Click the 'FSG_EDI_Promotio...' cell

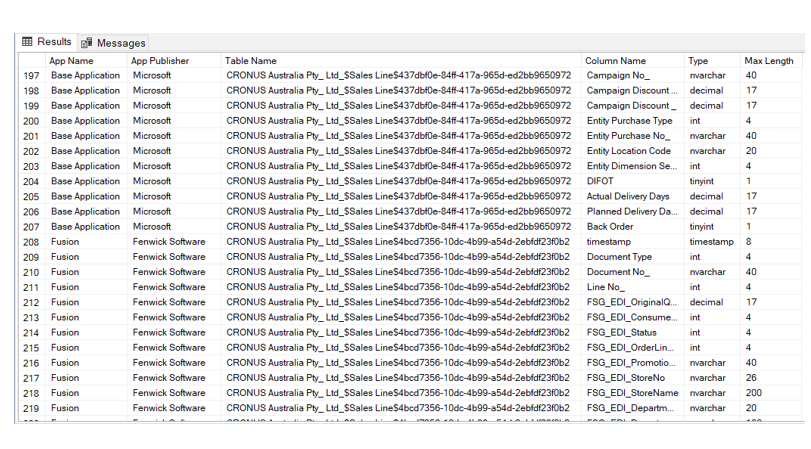coord(631,363)
